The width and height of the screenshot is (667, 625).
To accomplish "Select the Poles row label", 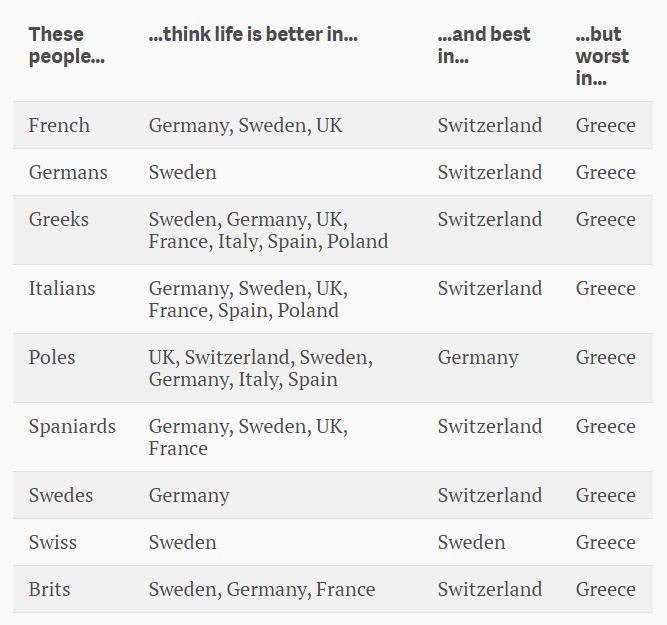I will [x=52, y=357].
